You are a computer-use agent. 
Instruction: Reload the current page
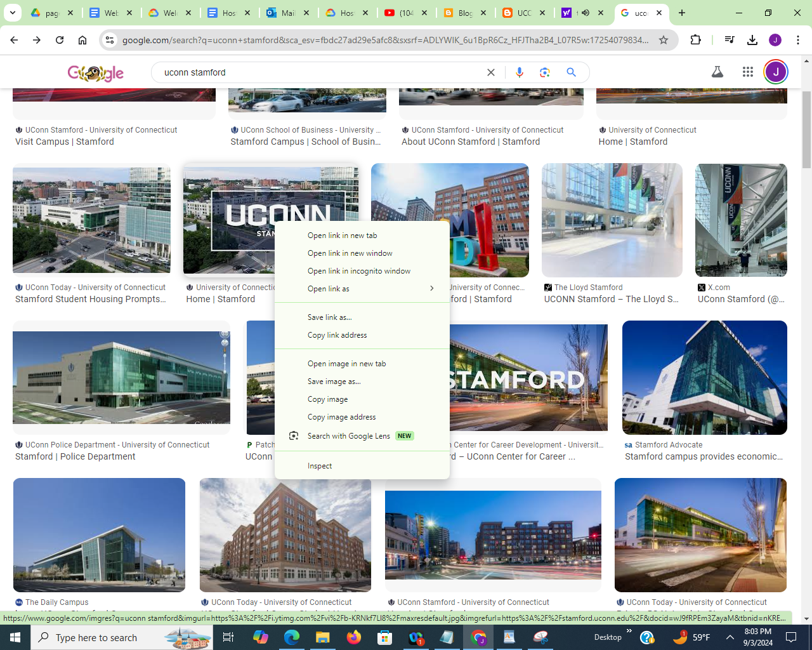[x=60, y=40]
